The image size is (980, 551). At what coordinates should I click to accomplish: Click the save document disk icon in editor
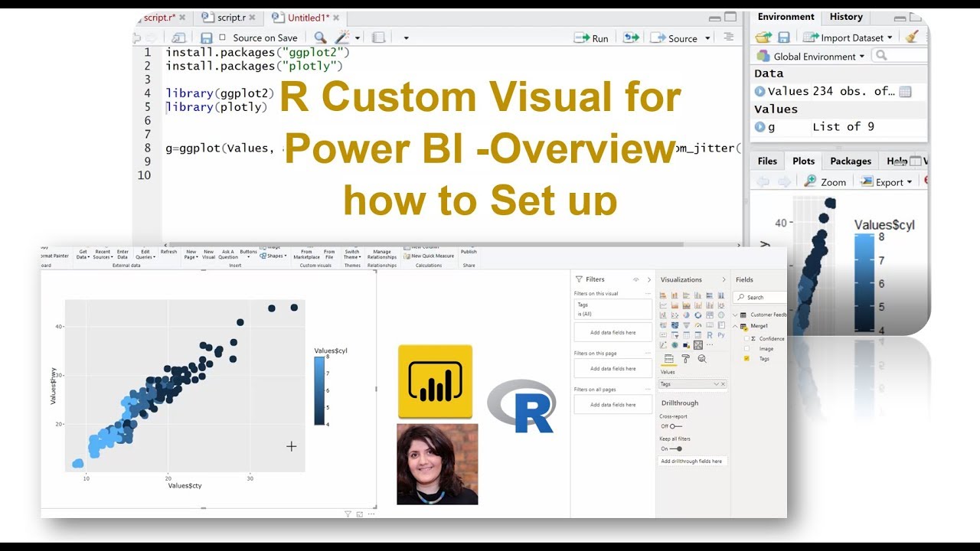(x=207, y=37)
